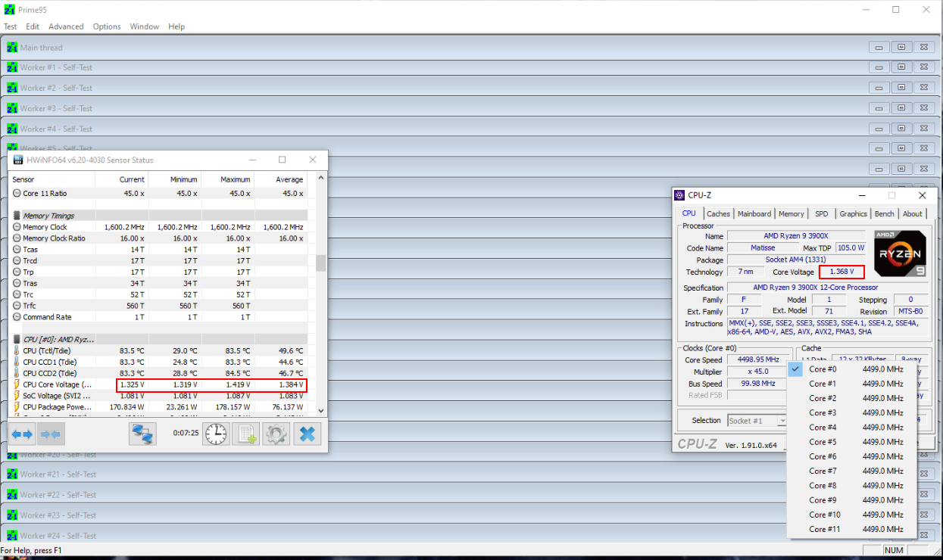
Task: Click the CPU-Z title bar icon
Action: pos(680,195)
